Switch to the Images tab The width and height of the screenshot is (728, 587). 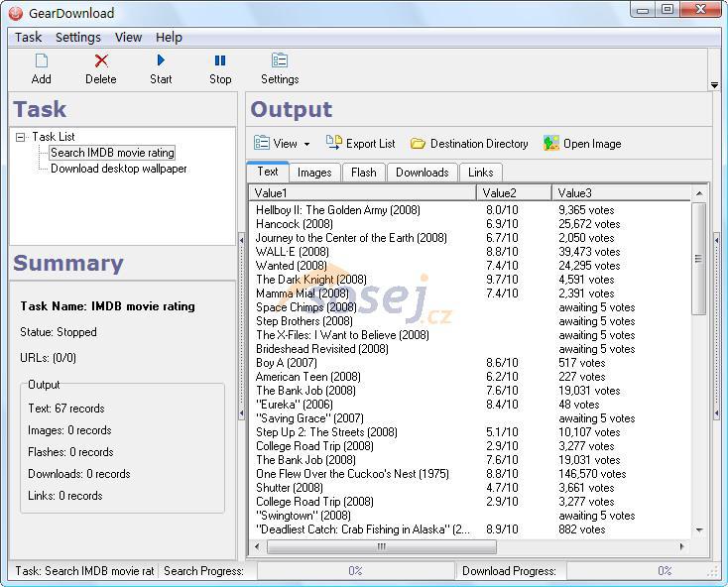[x=314, y=173]
